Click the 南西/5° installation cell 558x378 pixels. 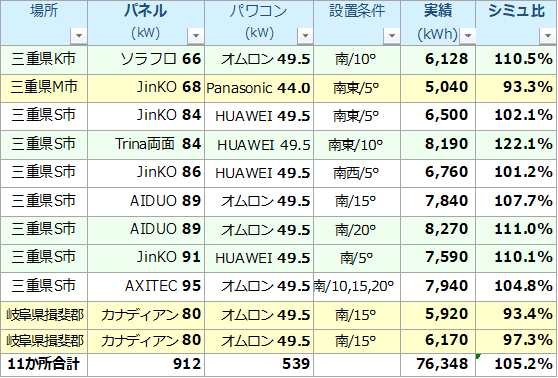click(x=357, y=173)
